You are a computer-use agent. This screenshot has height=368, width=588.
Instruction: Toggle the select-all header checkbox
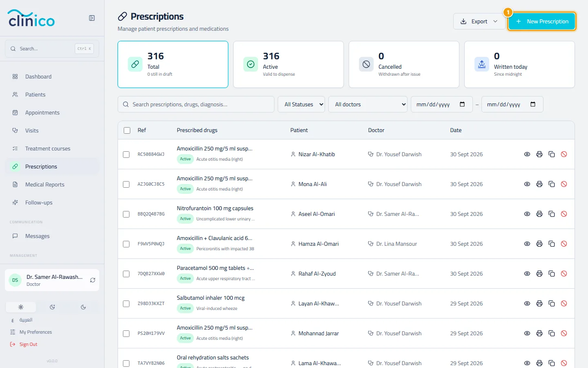click(x=127, y=130)
